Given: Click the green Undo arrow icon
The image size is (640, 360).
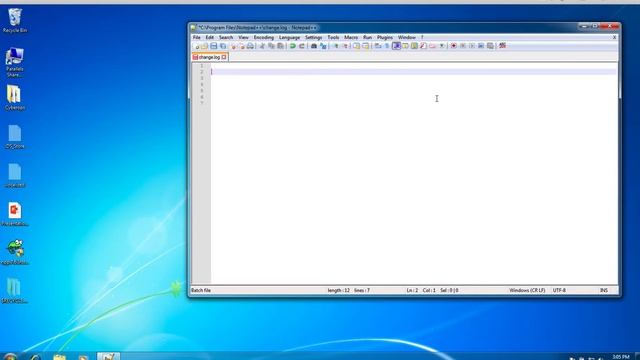Looking at the screenshot, I should click(x=293, y=46).
